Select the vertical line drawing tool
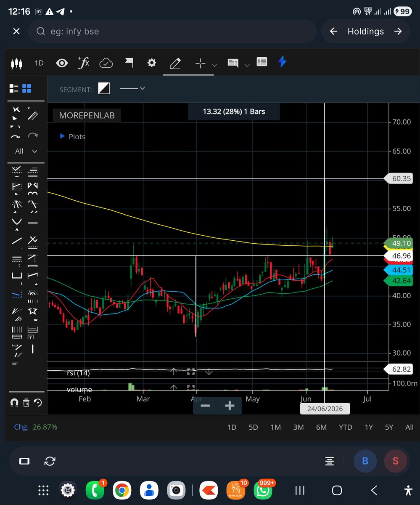The image size is (420, 505). [32, 349]
